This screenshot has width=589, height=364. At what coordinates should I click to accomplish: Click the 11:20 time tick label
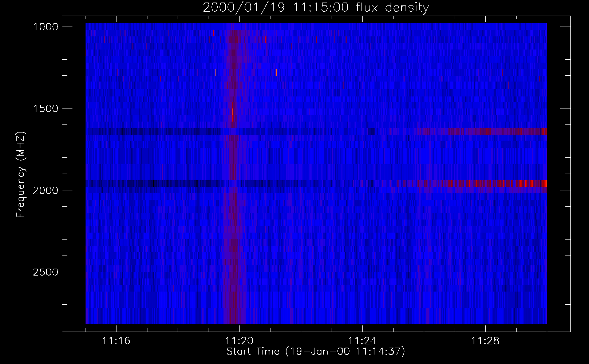pyautogui.click(x=239, y=341)
